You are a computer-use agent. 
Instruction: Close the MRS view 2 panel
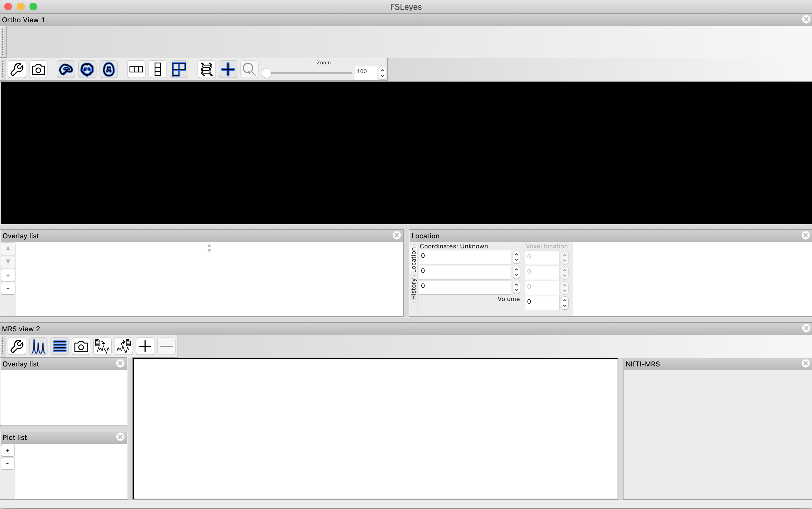click(806, 328)
